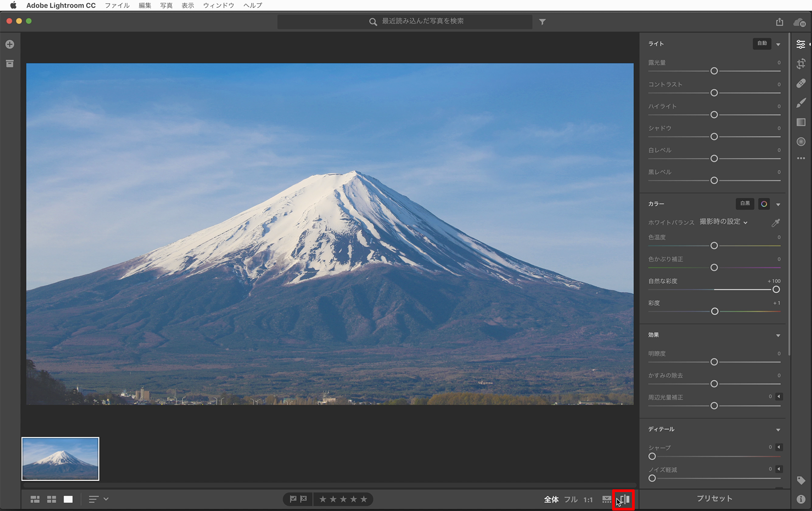Image resolution: width=812 pixels, height=511 pixels.
Task: Click the コントラスト slider handle
Action: (x=714, y=93)
